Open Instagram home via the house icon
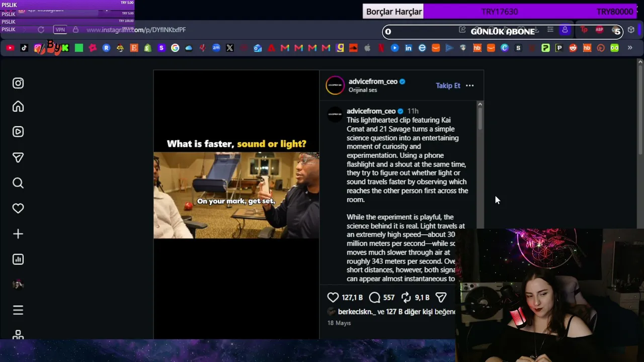The width and height of the screenshot is (644, 362). (18, 107)
